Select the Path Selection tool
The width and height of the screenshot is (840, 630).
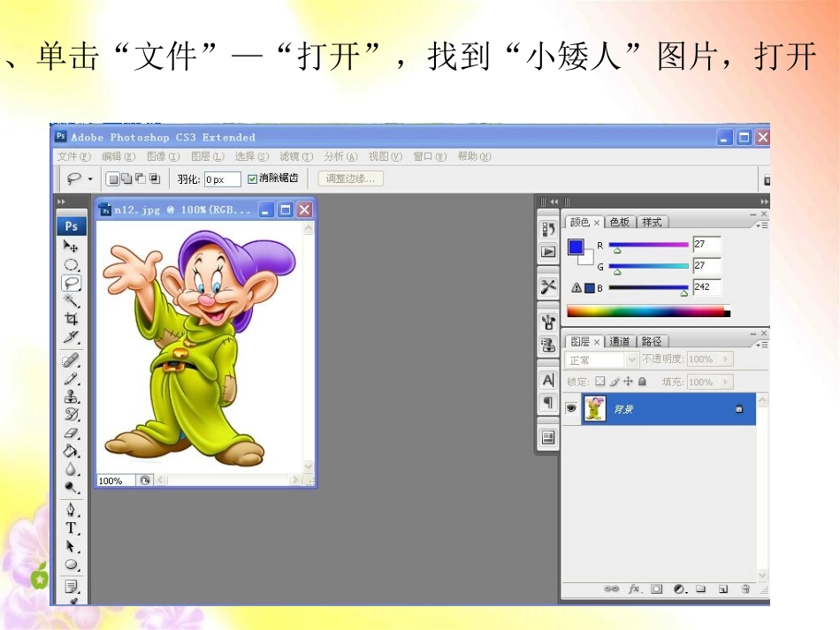(71, 546)
